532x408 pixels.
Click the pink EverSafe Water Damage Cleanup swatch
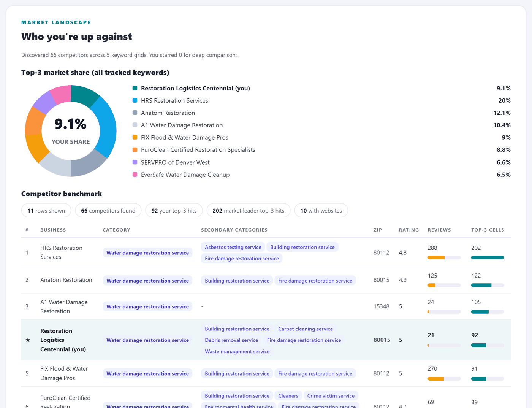pos(135,175)
